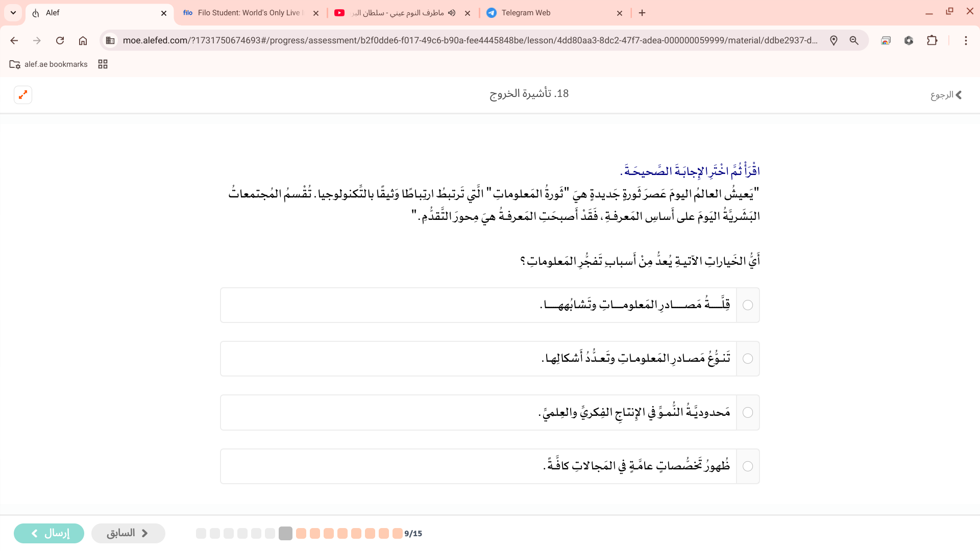Image resolution: width=980 pixels, height=551 pixels.
Task: Click the zoom magnifier icon in address bar
Action: [x=854, y=41]
